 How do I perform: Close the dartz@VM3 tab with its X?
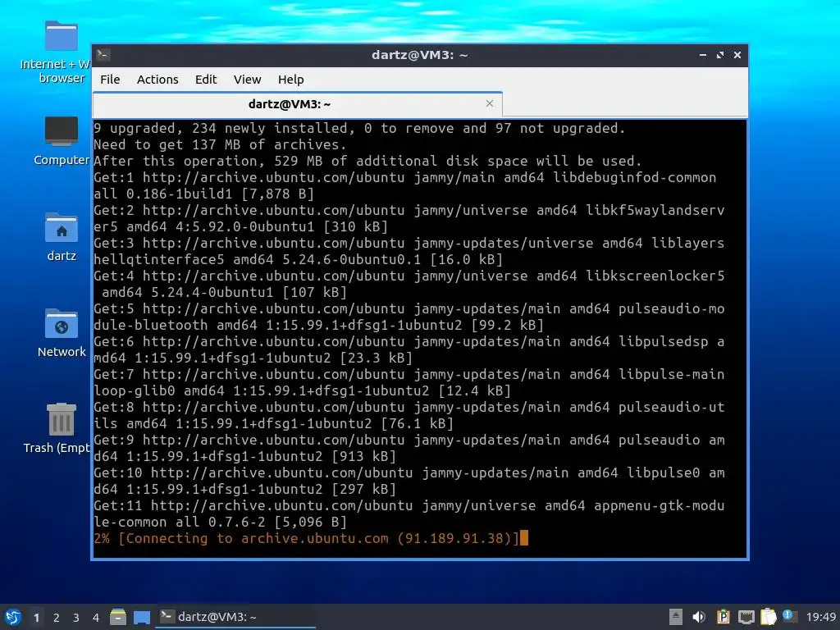tap(490, 103)
